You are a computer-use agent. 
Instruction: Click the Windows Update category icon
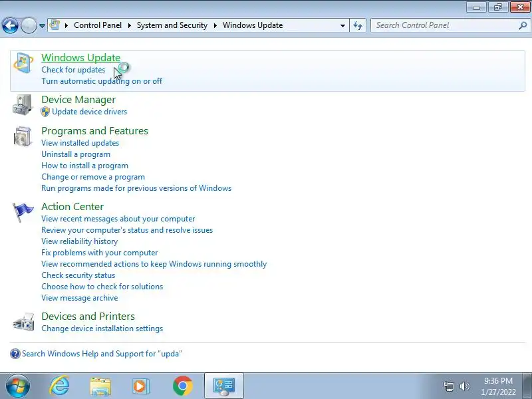point(23,63)
